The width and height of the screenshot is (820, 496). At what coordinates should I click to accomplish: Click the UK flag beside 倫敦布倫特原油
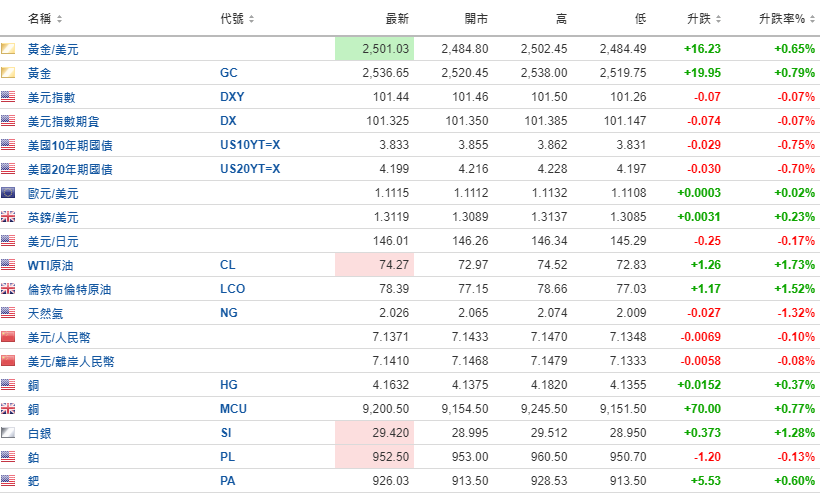coord(8,289)
